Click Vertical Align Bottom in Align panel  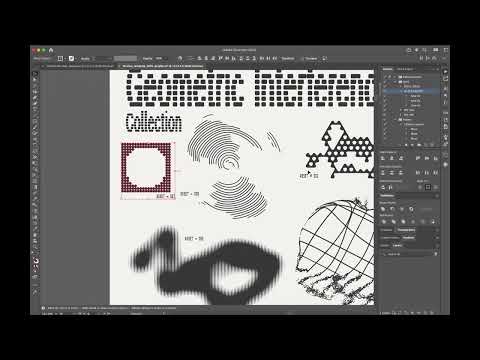[436, 158]
